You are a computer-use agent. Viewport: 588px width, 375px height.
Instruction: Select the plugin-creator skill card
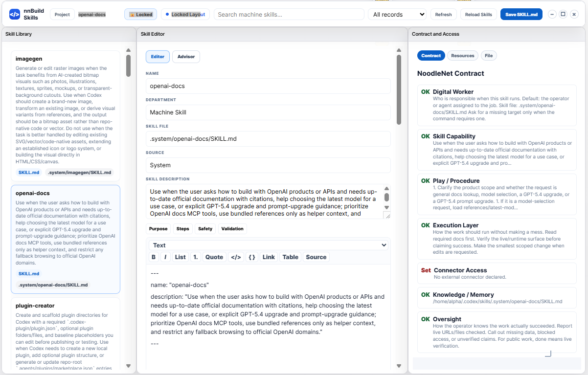click(66, 334)
